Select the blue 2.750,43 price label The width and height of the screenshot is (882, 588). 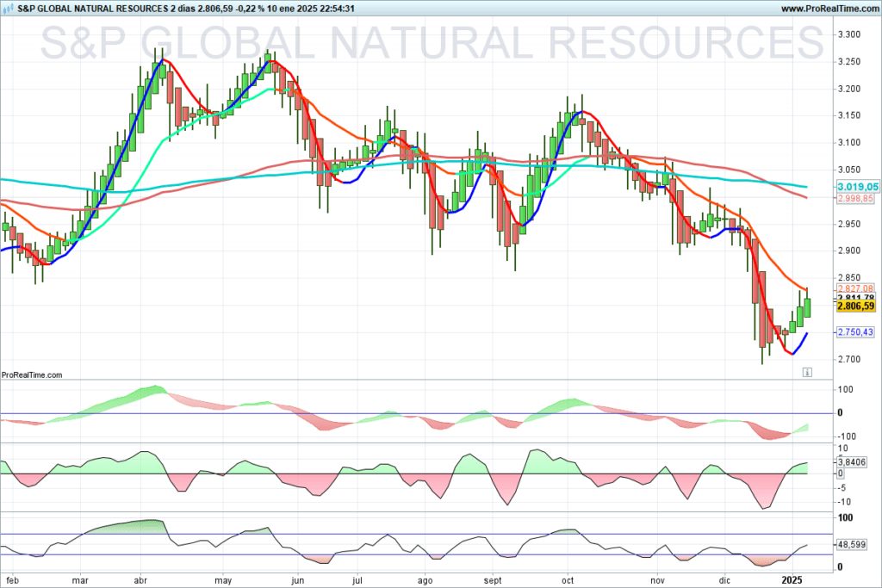click(x=855, y=332)
